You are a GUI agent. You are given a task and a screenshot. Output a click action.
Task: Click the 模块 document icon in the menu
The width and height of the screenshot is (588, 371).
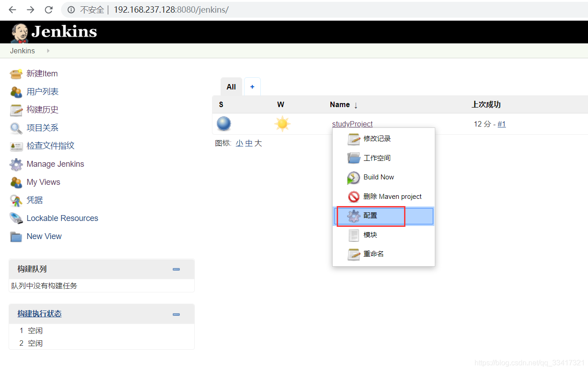pyautogui.click(x=353, y=235)
